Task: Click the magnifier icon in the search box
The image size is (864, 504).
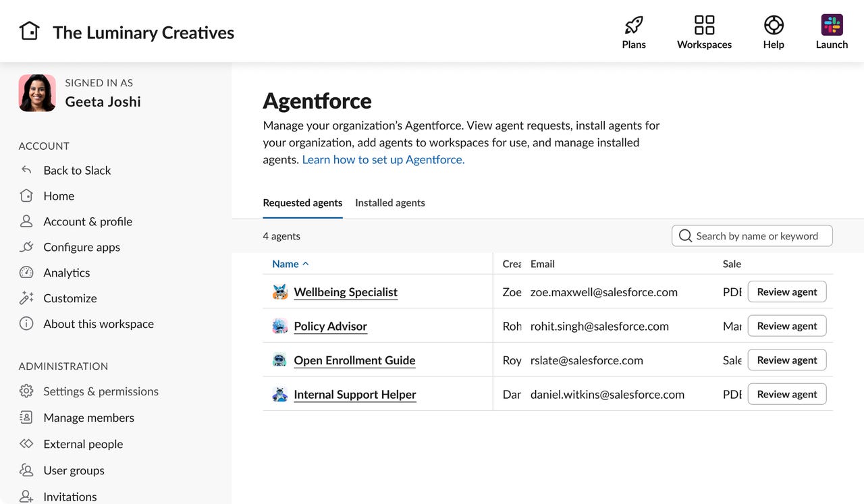Action: pyautogui.click(x=685, y=235)
